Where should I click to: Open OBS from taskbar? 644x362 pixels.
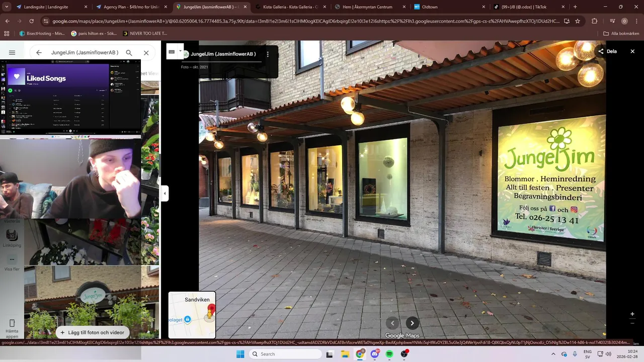[x=404, y=354]
